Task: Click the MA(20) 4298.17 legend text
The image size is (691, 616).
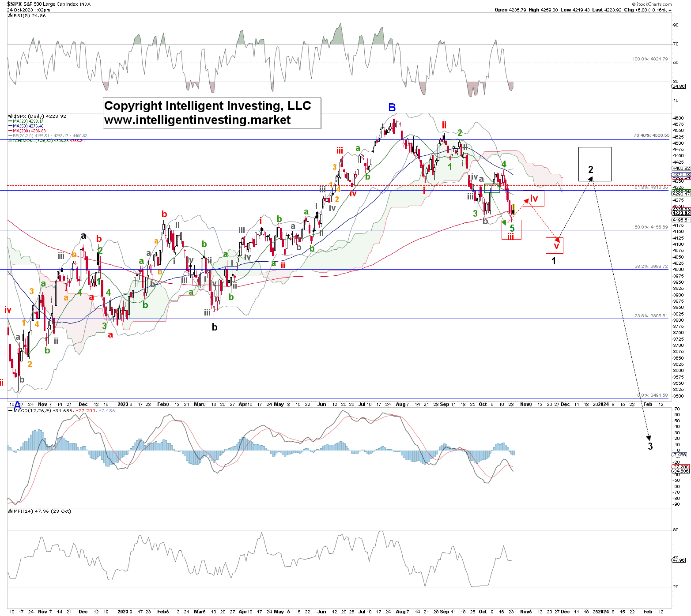Action: (28, 121)
